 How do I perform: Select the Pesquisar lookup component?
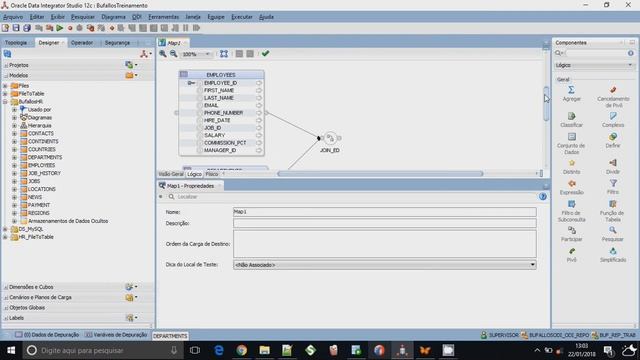(x=613, y=234)
